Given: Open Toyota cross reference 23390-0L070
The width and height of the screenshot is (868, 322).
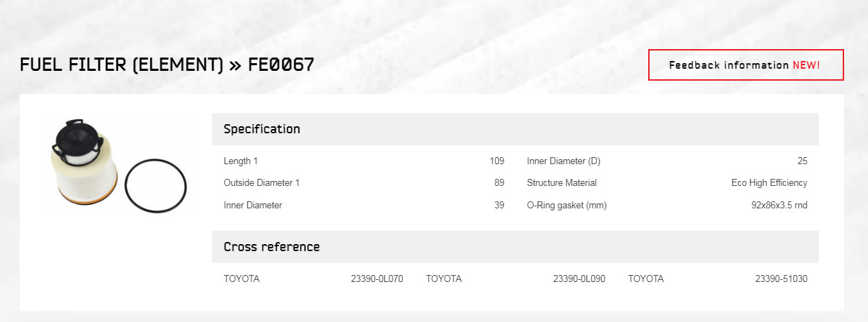Looking at the screenshot, I should [377, 279].
